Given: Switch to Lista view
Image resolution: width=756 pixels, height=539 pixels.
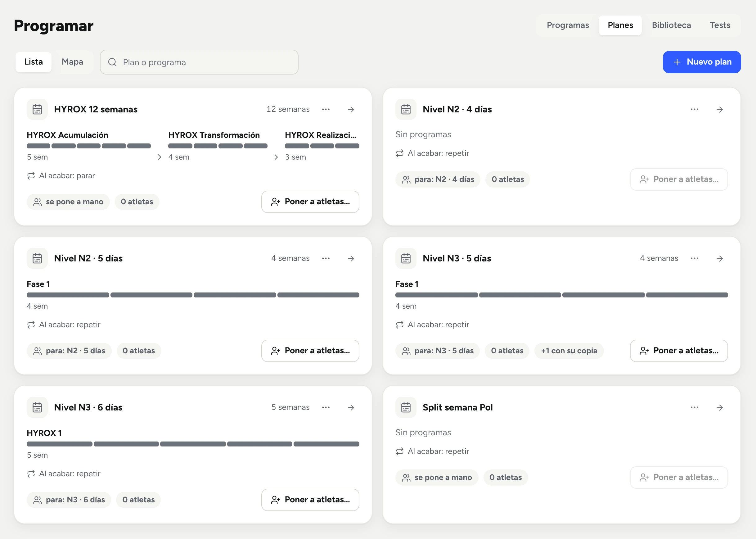Looking at the screenshot, I should pos(34,62).
